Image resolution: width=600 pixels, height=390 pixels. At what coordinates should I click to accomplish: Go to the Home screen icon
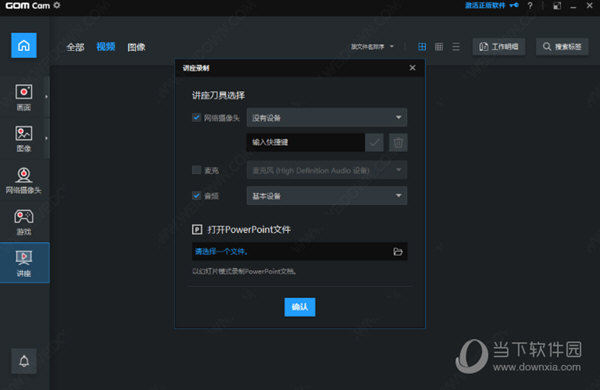24,45
